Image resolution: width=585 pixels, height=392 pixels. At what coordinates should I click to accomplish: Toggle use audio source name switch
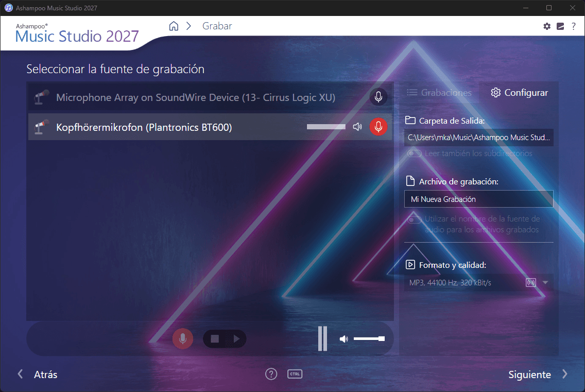point(414,219)
